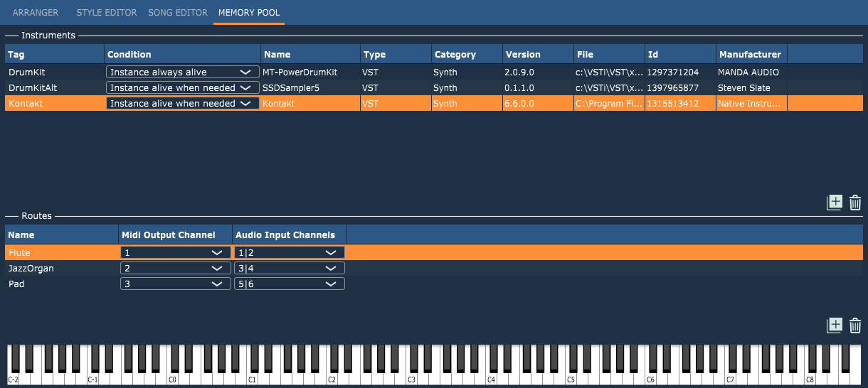Click the Condition column header
The height and width of the screenshot is (388, 868).
coord(183,54)
